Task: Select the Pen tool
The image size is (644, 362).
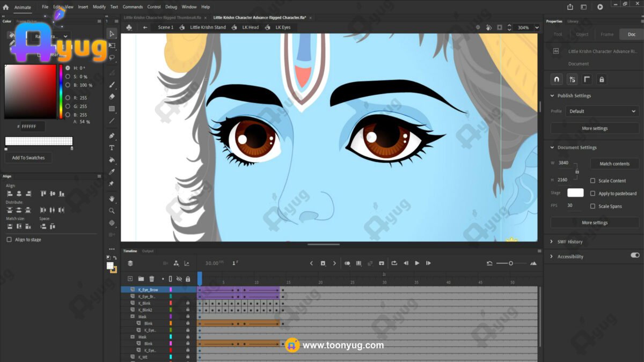Action: click(112, 136)
